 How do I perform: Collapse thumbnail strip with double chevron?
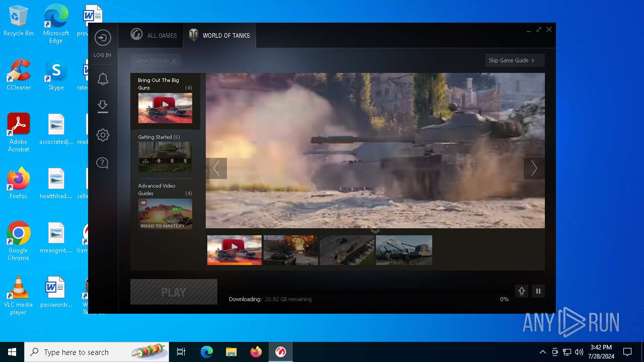click(x=375, y=231)
